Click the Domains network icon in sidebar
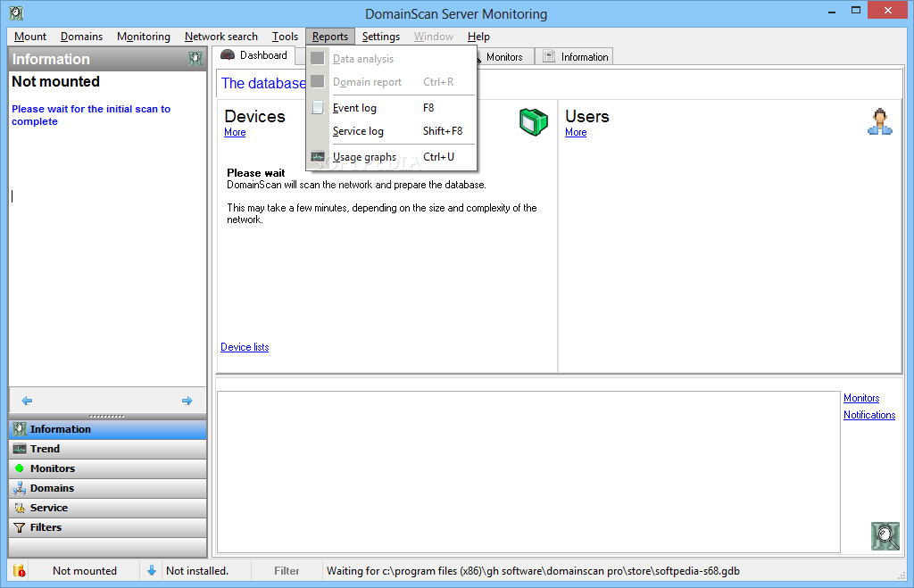914x588 pixels. 20,488
